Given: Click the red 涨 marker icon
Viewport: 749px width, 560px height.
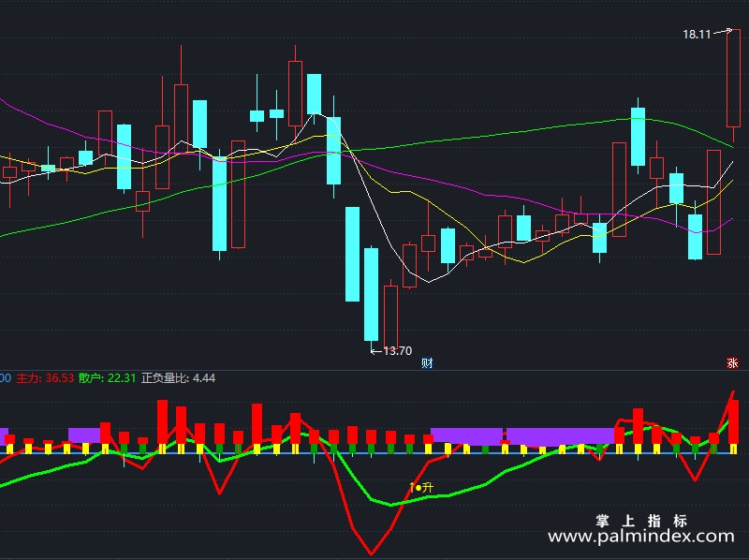Looking at the screenshot, I should click(x=732, y=363).
